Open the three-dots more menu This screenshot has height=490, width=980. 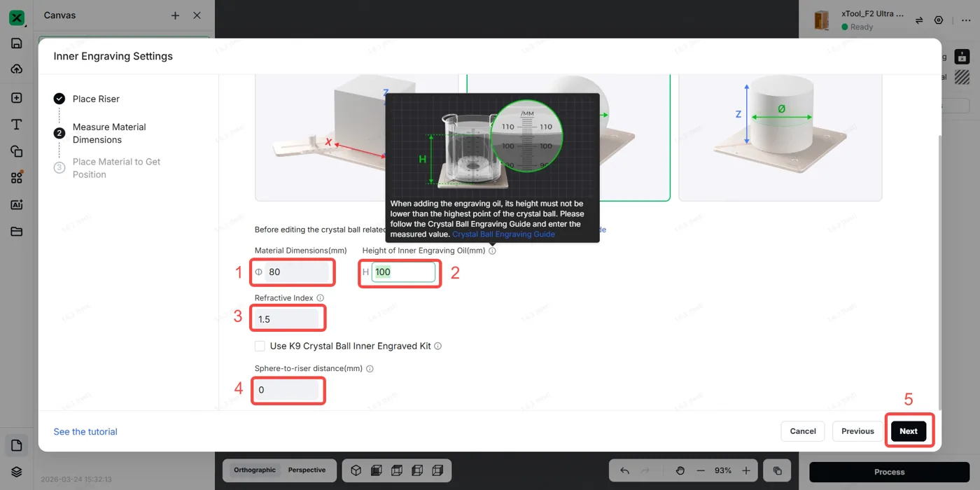click(x=966, y=20)
